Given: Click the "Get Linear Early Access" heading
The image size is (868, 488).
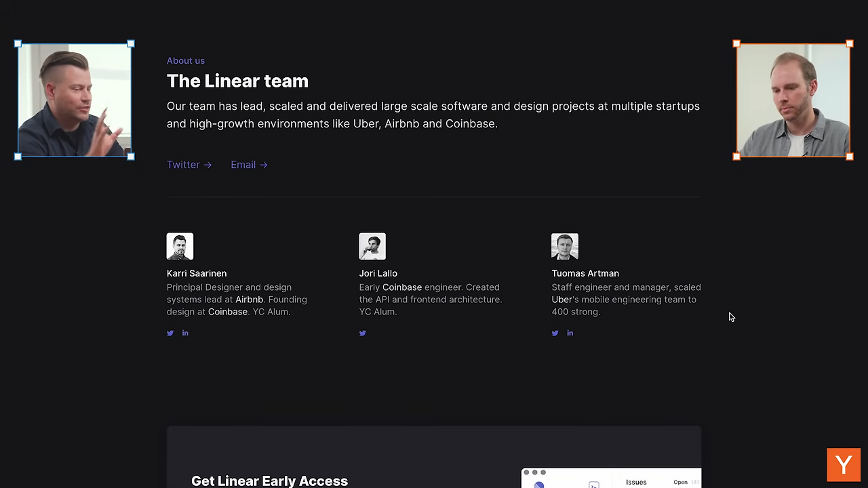Looking at the screenshot, I should [270, 481].
